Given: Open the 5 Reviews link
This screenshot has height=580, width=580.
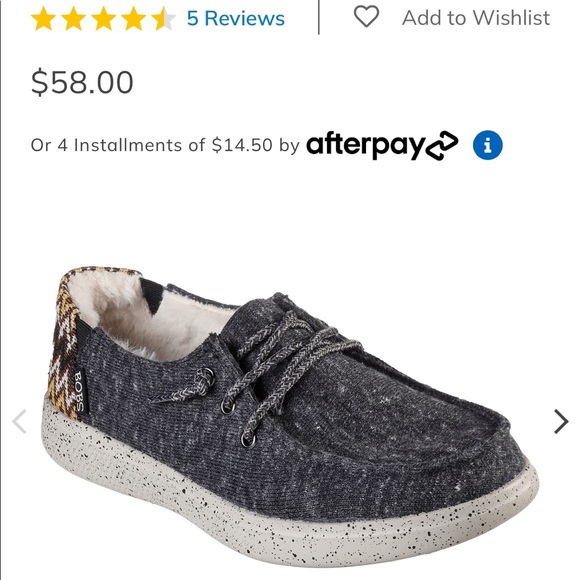Looking at the screenshot, I should [x=236, y=18].
